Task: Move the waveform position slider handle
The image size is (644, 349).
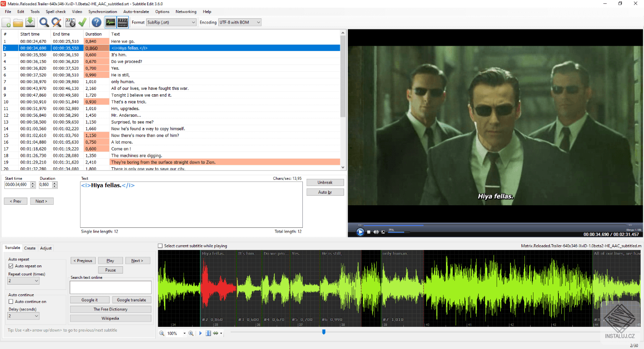Action: [324, 332]
